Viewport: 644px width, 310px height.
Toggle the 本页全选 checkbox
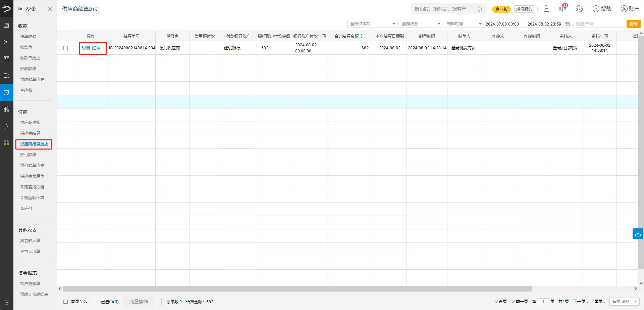66,302
